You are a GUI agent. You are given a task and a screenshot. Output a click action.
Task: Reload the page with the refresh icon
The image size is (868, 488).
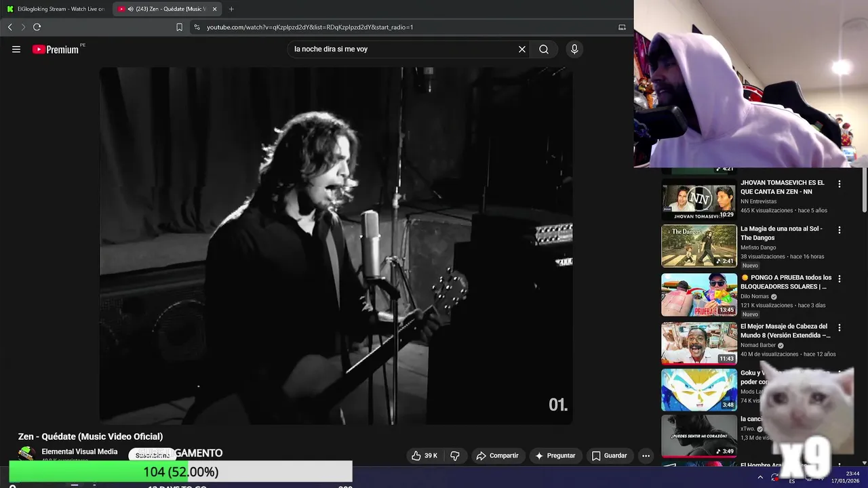(x=37, y=27)
